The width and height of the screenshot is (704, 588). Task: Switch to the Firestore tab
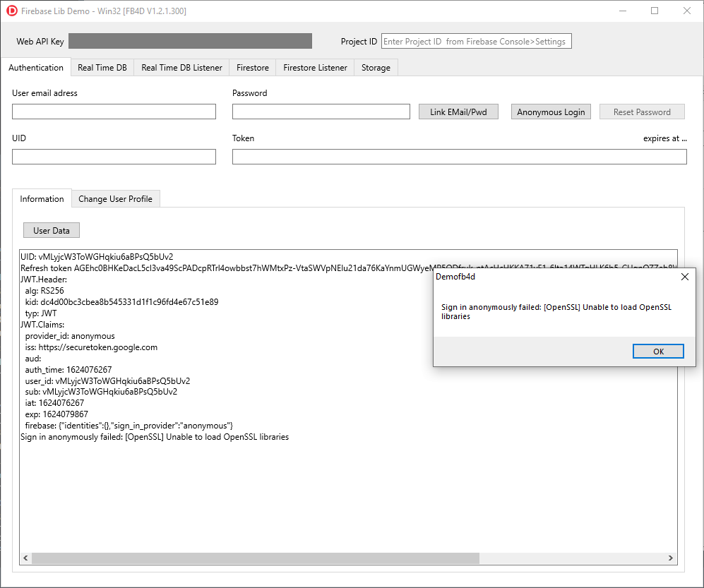[253, 68]
